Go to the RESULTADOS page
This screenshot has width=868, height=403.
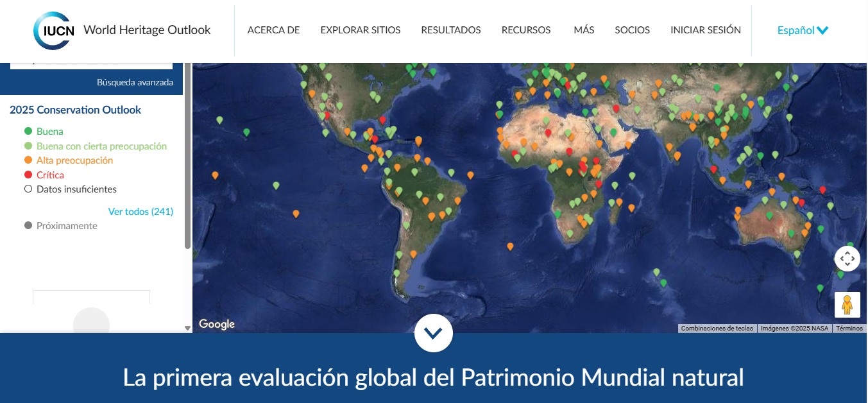coord(450,30)
